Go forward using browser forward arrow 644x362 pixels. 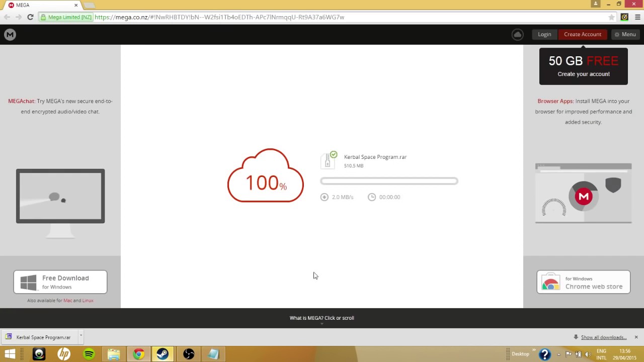click(x=19, y=17)
